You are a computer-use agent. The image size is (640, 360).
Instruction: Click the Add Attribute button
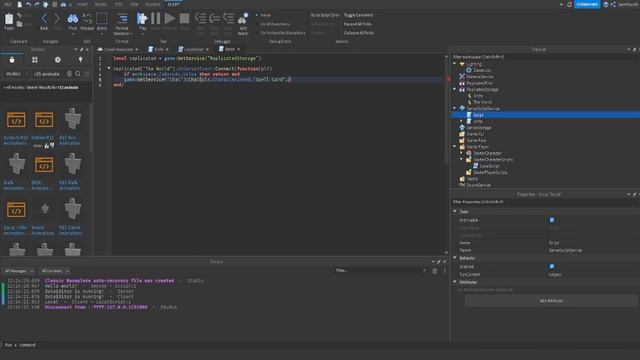coord(551,300)
